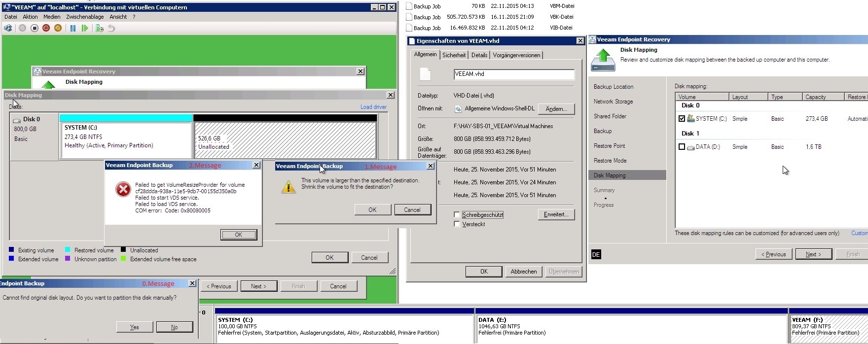Select the Backup Location wizard step
Viewport: 868px width, 344px height.
(x=614, y=87)
